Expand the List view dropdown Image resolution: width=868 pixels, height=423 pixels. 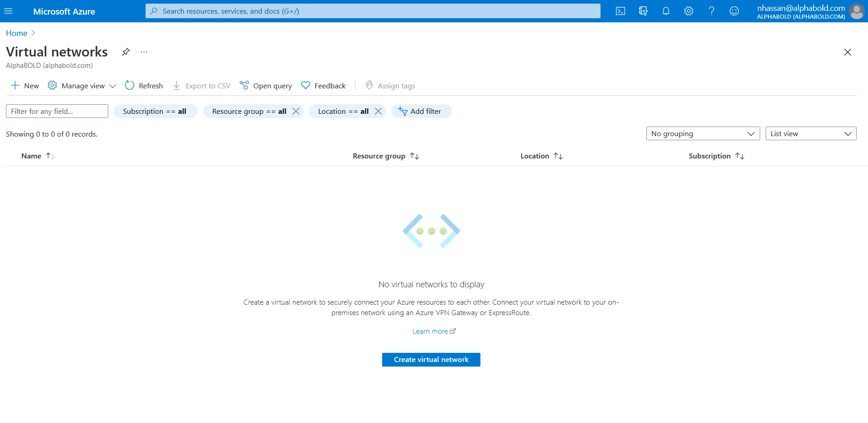(x=811, y=133)
